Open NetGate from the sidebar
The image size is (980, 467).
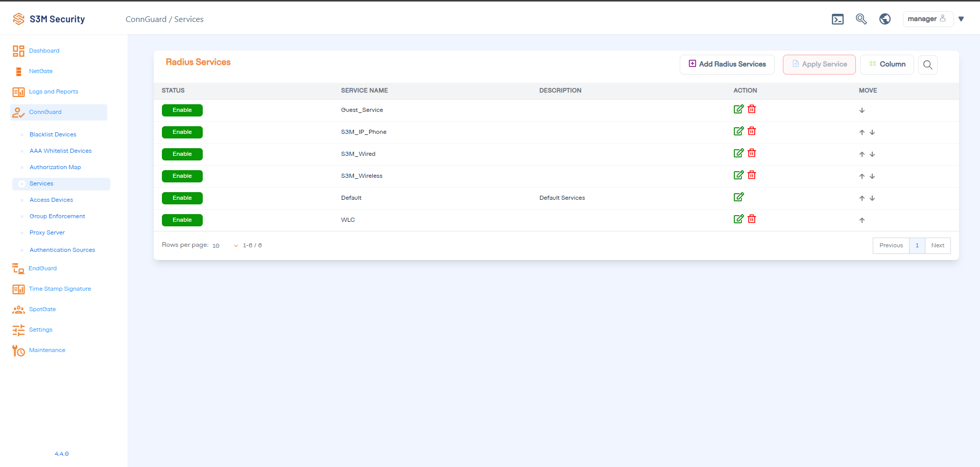pos(41,71)
